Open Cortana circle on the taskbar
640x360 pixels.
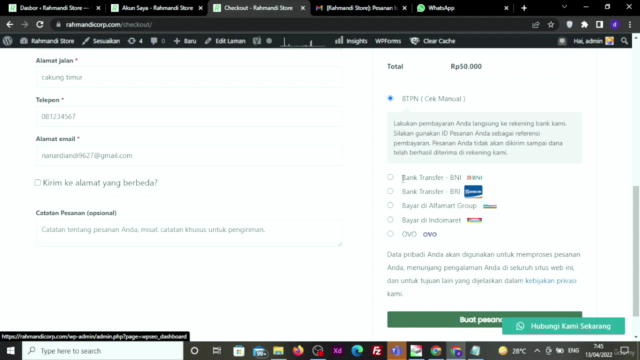coord(194,351)
